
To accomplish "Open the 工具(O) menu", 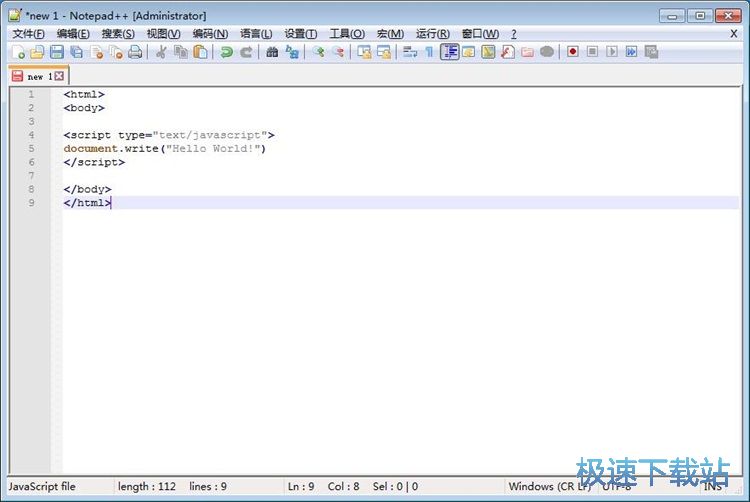I will pos(347,34).
